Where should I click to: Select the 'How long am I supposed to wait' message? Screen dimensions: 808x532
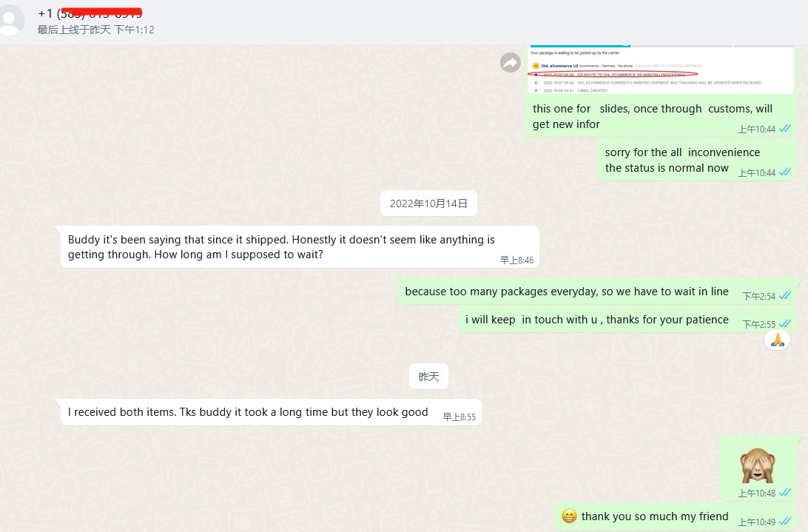coord(281,247)
